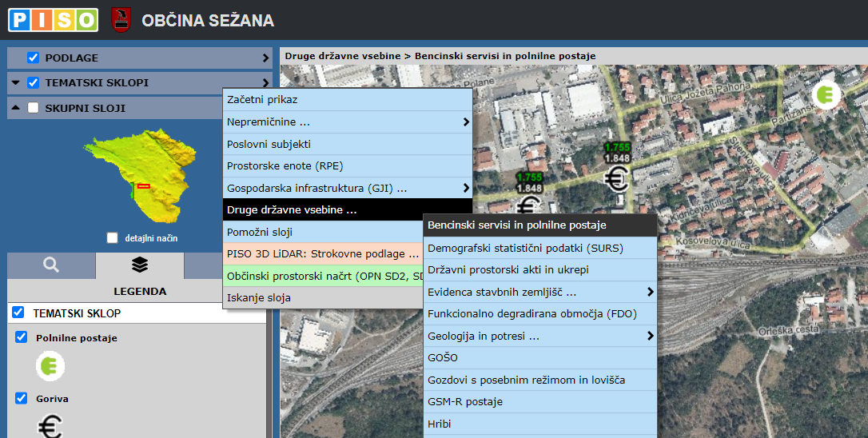Open the layers stack tab

click(x=139, y=265)
